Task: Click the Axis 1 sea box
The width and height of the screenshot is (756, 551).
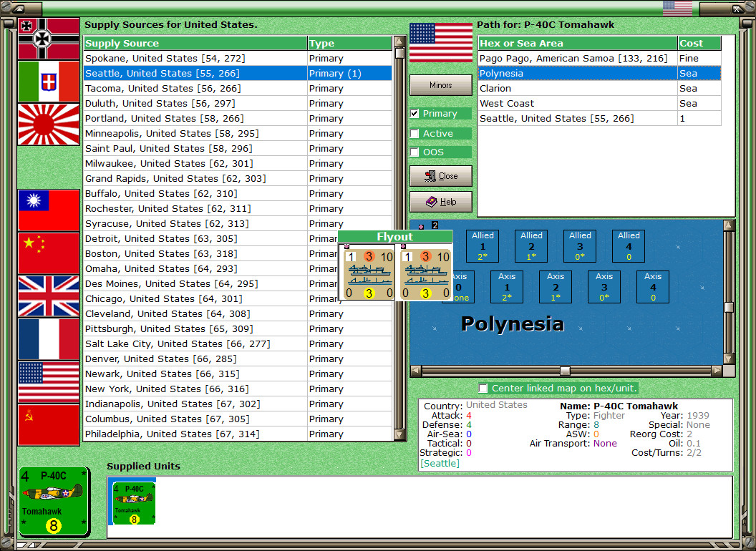Action: click(507, 287)
